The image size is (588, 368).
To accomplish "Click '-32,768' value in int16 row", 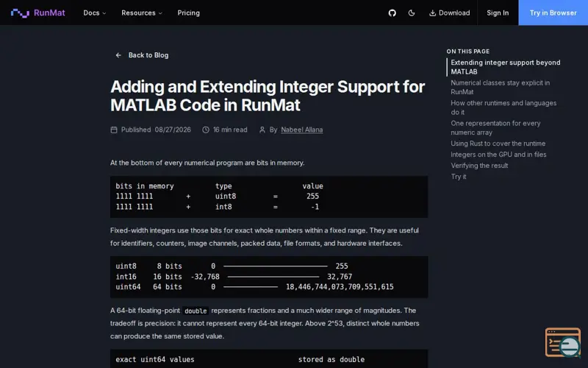I will pos(205,277).
